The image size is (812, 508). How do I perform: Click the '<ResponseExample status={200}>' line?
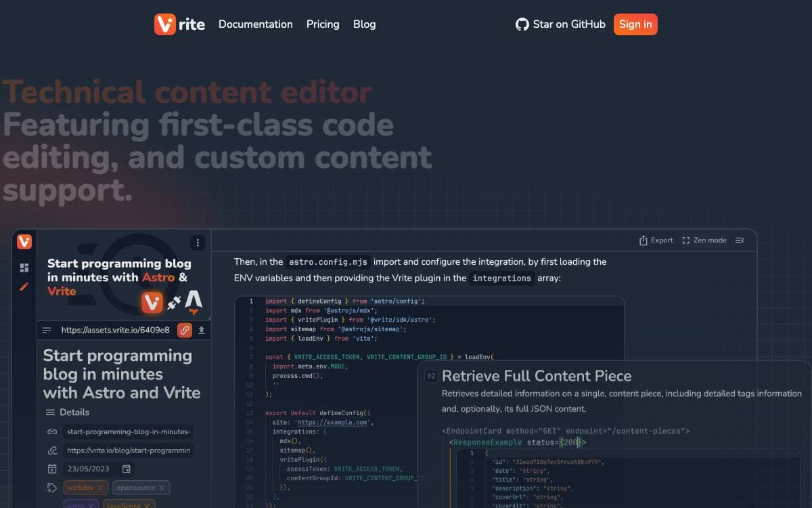[518, 442]
